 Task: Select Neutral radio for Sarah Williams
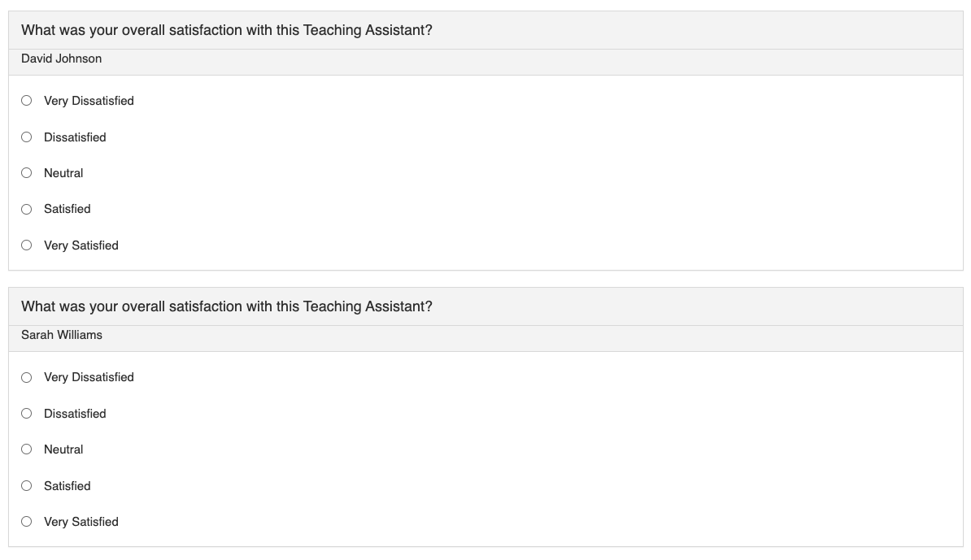click(27, 449)
